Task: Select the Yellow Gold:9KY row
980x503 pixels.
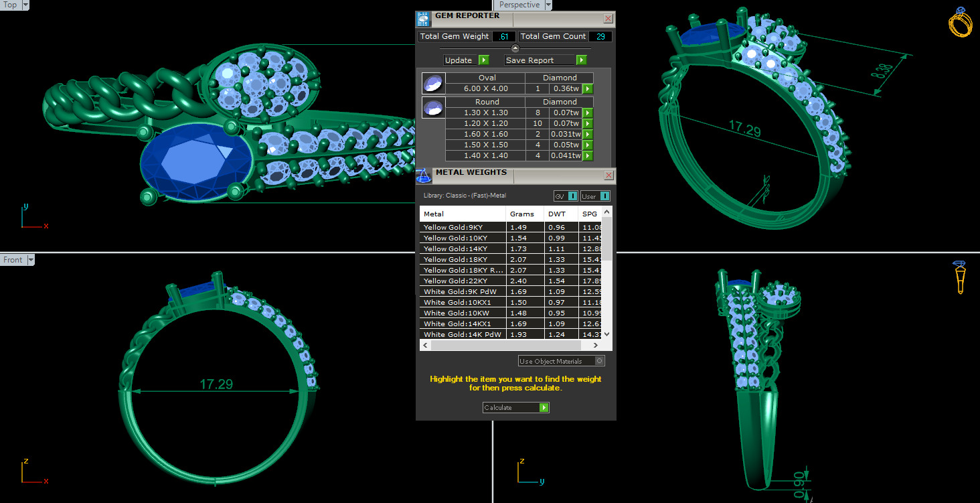Action: click(511, 227)
